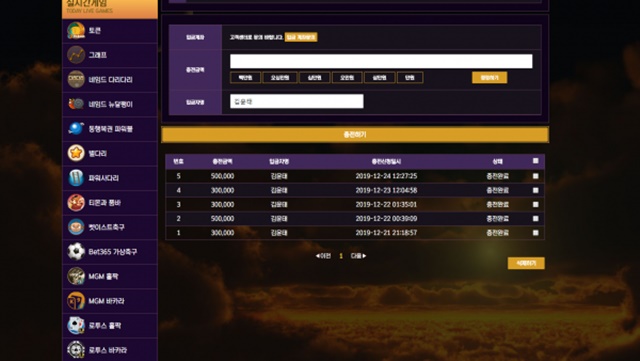Open the snail race game icon

click(76, 104)
